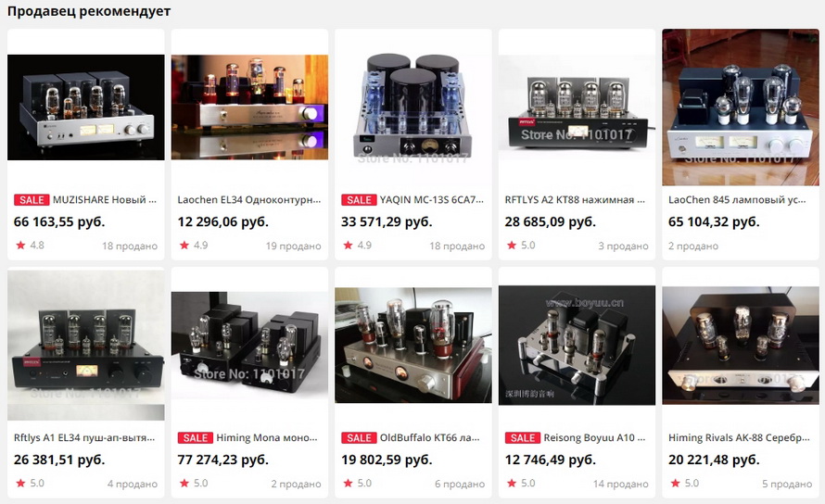825x504 pixels.
Task: Open Rftlys A1 EL34 amplifier image
Action: pyautogui.click(x=86, y=346)
